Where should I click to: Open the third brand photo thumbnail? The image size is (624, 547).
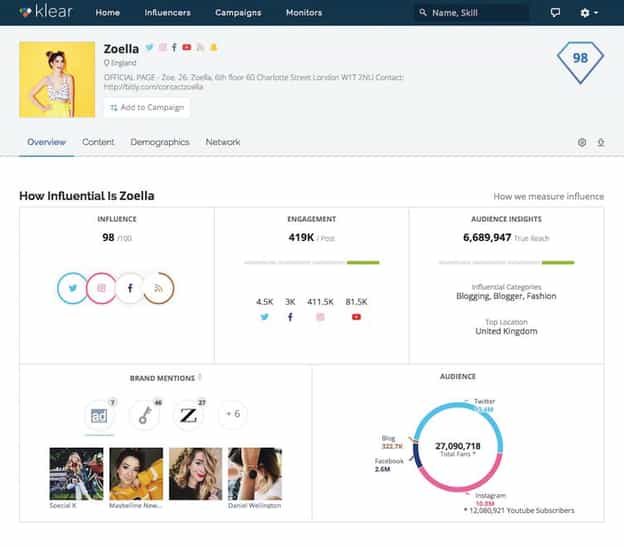click(195, 474)
